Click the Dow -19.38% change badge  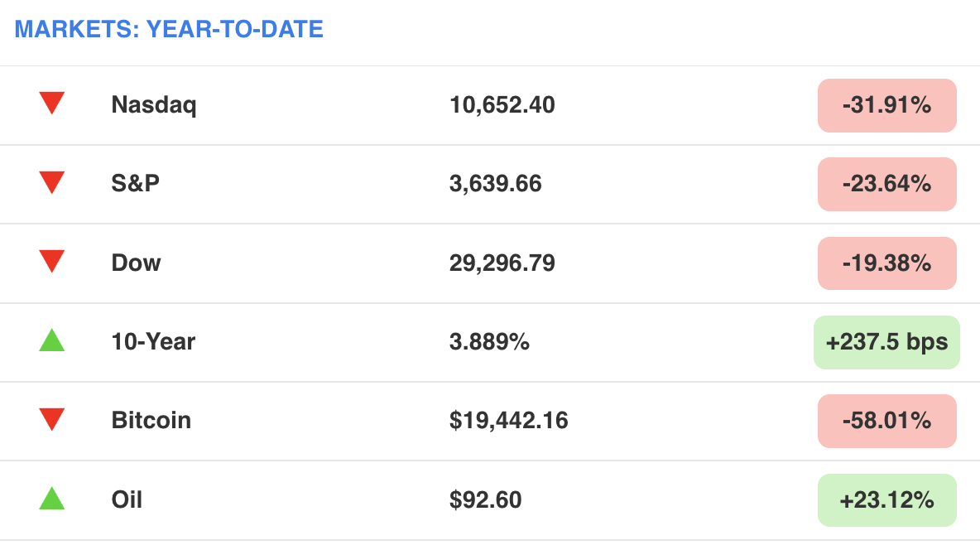click(x=886, y=263)
